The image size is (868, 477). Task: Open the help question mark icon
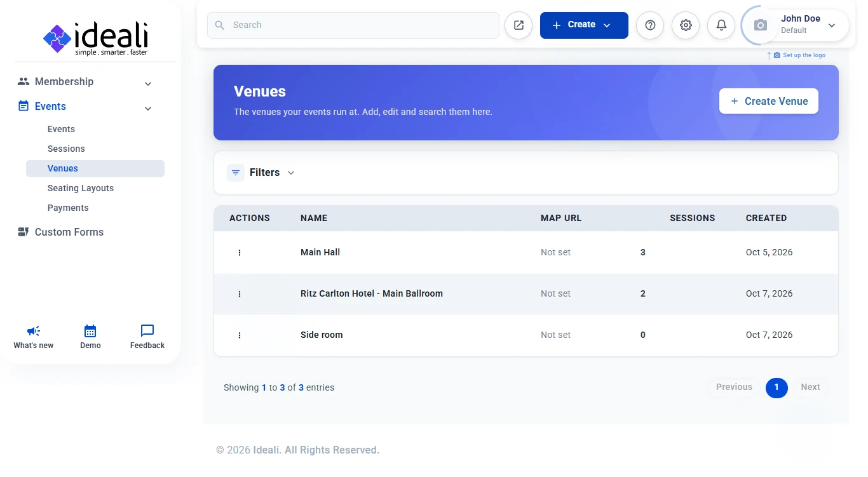coord(650,25)
